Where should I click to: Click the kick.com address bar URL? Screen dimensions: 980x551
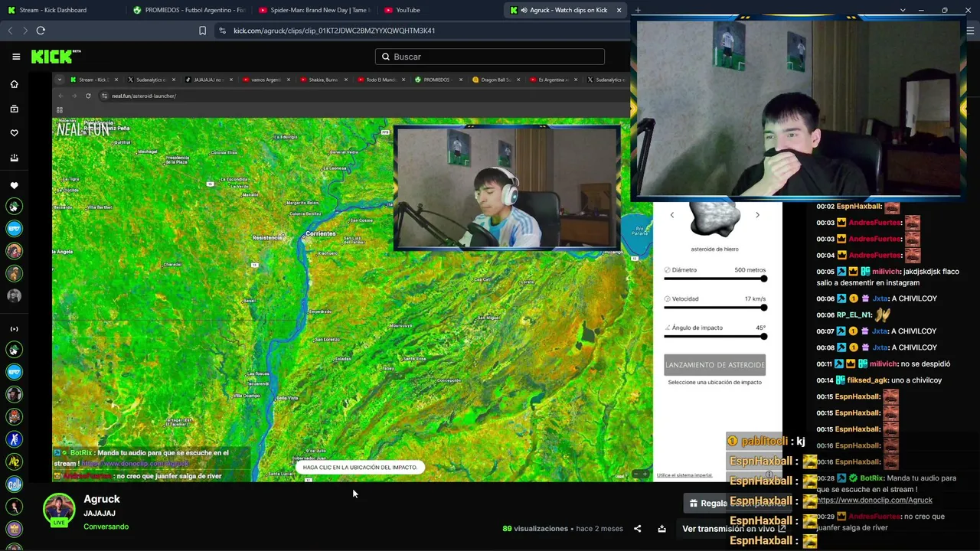pyautogui.click(x=334, y=31)
